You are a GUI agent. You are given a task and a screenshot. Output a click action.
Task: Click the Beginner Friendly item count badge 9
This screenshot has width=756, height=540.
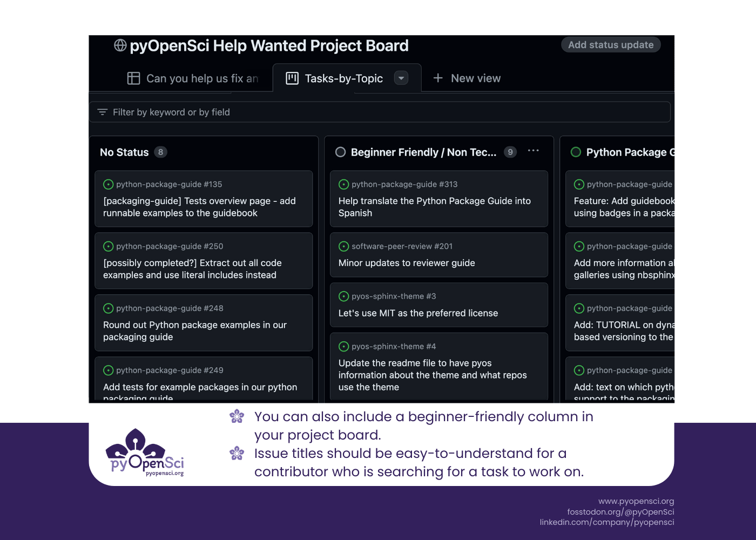[x=510, y=152]
